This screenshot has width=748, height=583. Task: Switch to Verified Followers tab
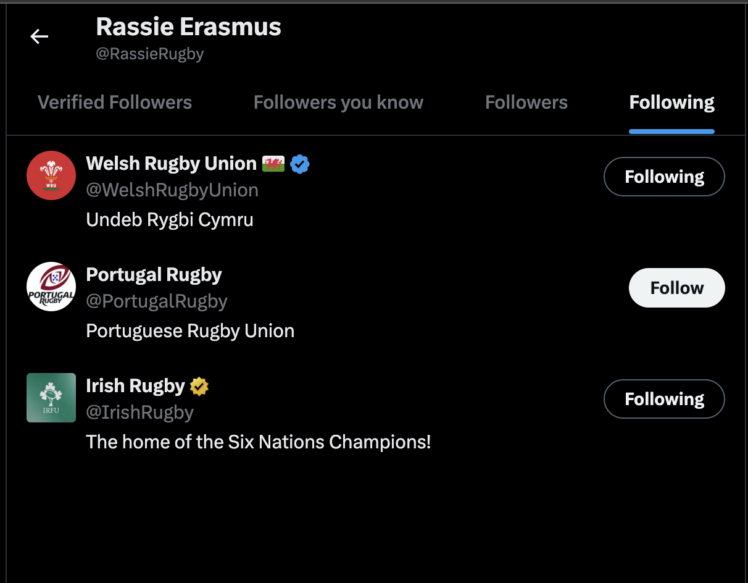114,102
